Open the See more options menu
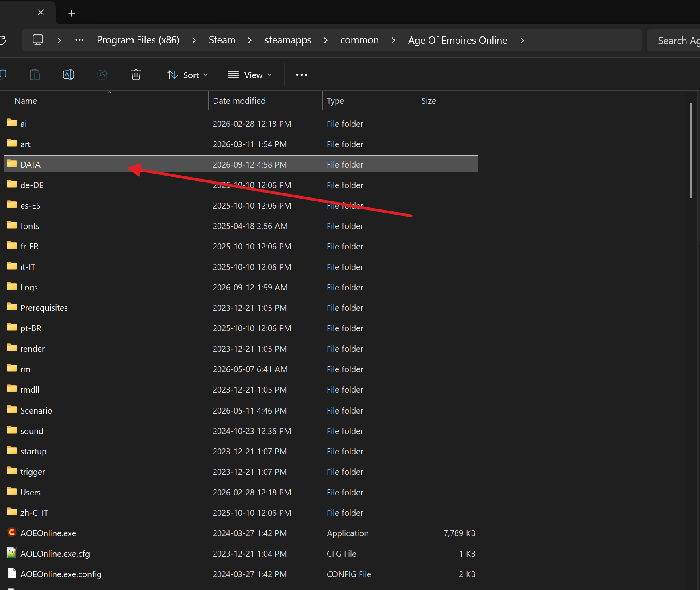700x590 pixels. [x=301, y=75]
